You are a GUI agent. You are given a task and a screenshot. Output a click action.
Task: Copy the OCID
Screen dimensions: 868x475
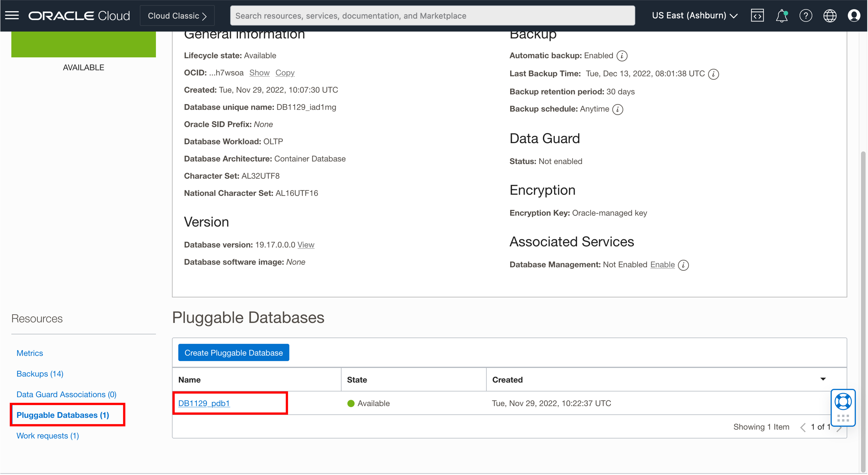point(285,73)
